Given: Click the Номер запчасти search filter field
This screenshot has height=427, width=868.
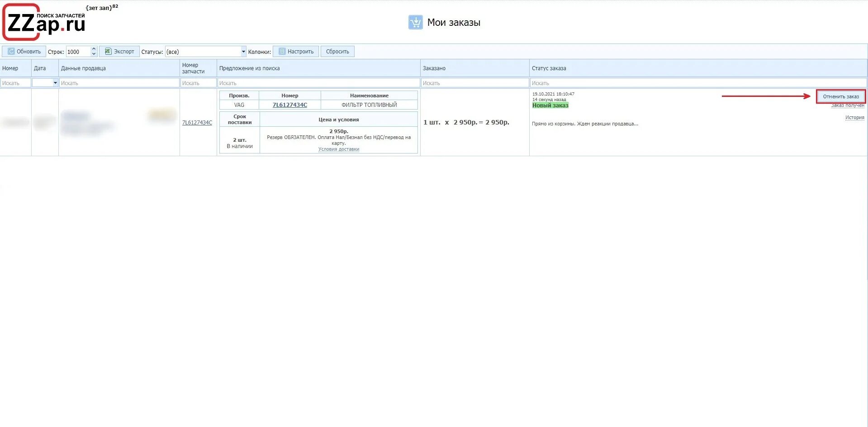Looking at the screenshot, I should coord(198,83).
